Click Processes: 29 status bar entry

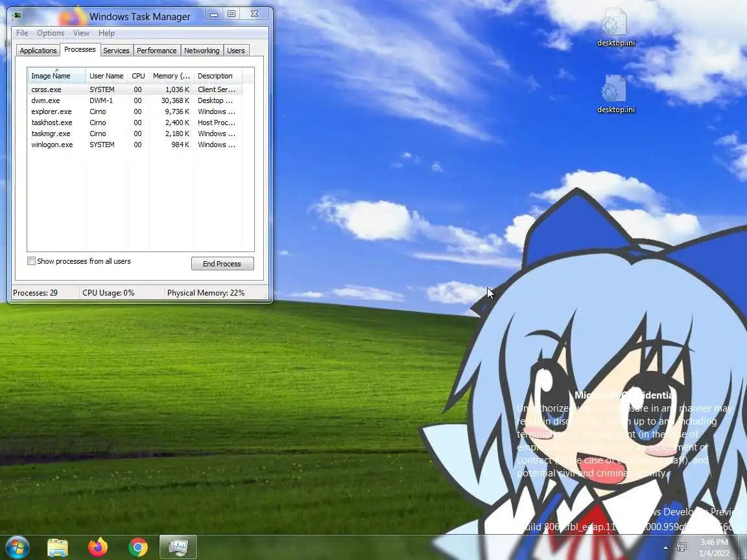point(35,293)
